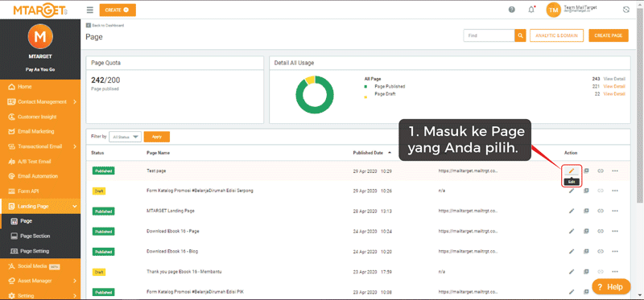The height and width of the screenshot is (300, 644).
Task: Click the page usage donut chart
Action: (315, 94)
